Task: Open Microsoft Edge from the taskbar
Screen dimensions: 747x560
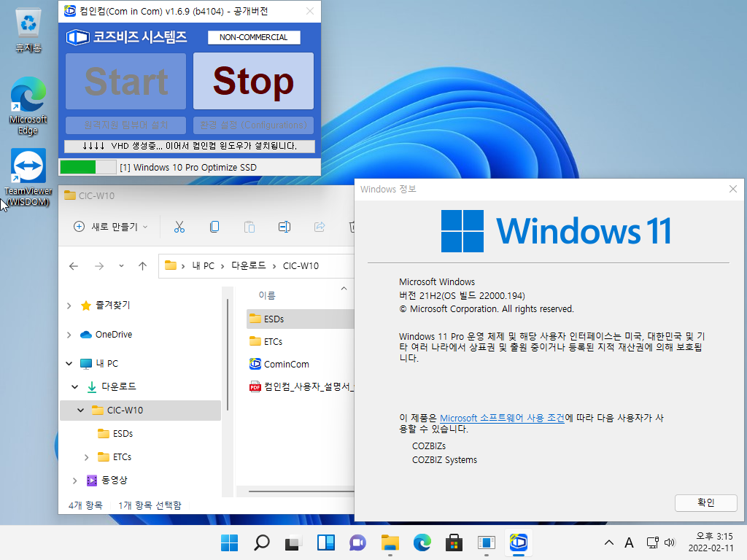Action: point(422,542)
